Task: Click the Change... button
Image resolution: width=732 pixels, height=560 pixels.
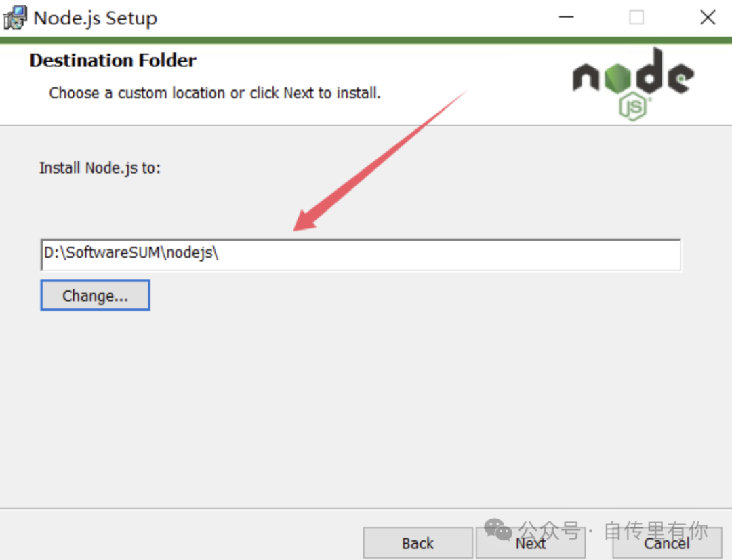Action: click(x=96, y=295)
